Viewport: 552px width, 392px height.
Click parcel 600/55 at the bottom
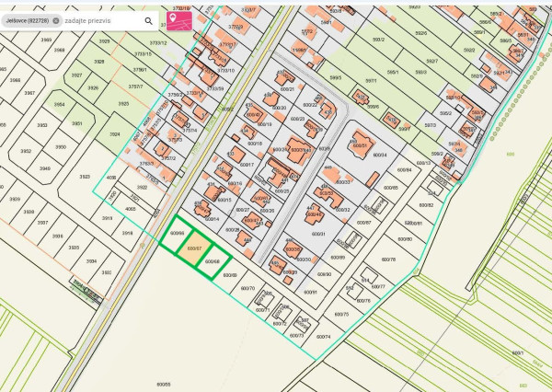(x=164, y=384)
